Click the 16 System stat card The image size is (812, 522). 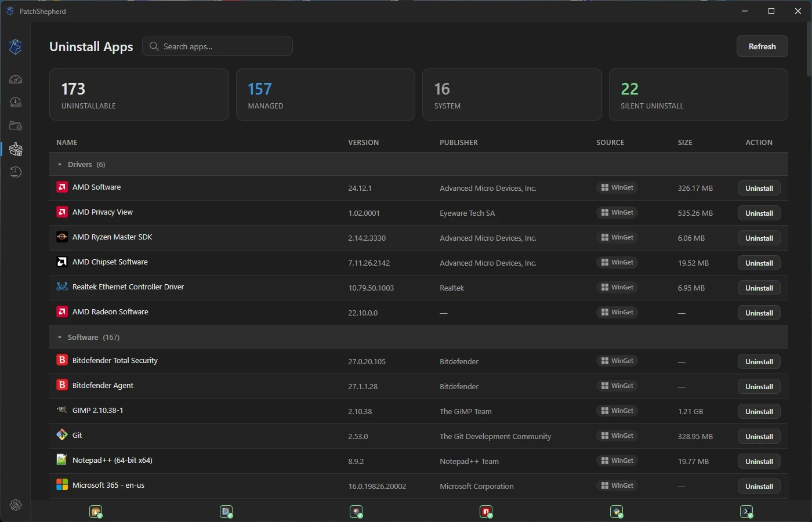(512, 95)
